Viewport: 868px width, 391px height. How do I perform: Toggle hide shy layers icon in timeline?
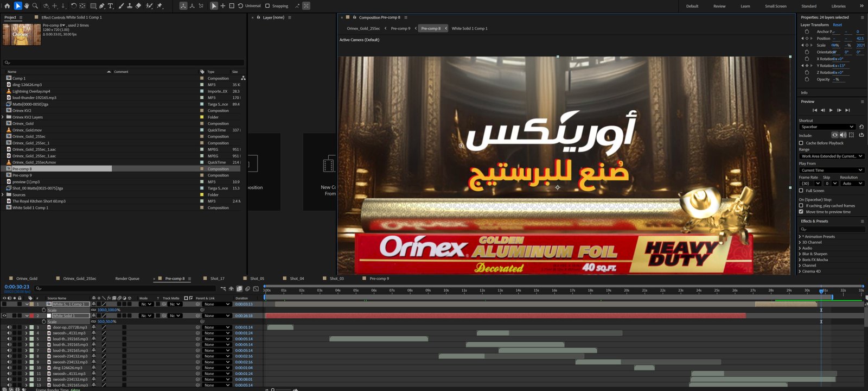[231, 288]
